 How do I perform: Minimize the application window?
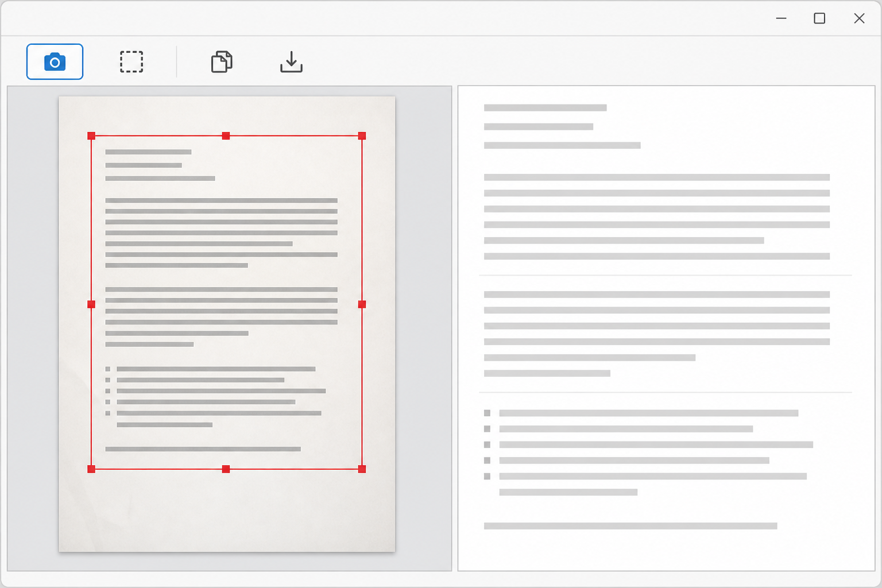(782, 18)
